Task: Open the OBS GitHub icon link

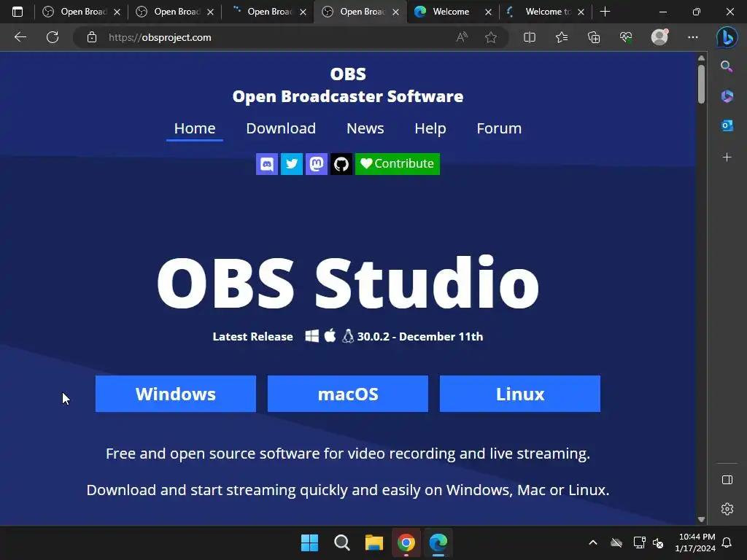Action: pos(341,164)
